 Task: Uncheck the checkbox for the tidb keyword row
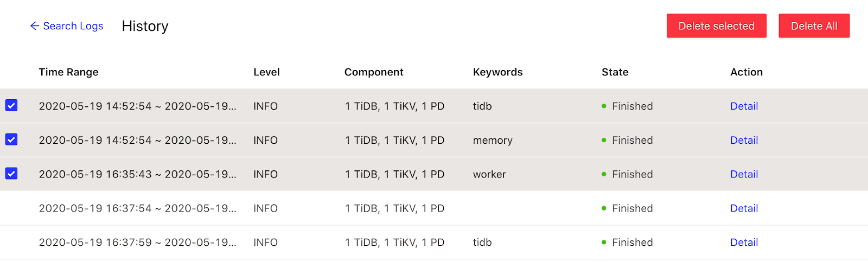click(x=11, y=105)
